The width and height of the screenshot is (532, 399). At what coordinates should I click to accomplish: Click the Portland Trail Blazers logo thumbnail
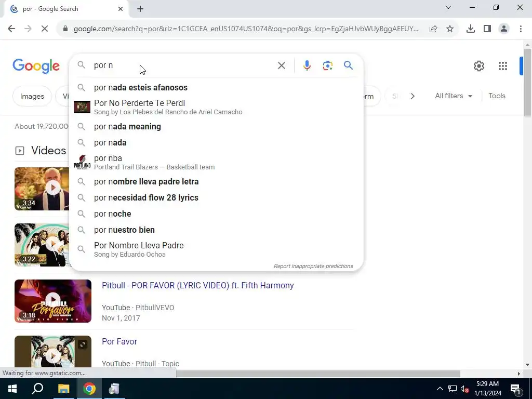point(82,162)
